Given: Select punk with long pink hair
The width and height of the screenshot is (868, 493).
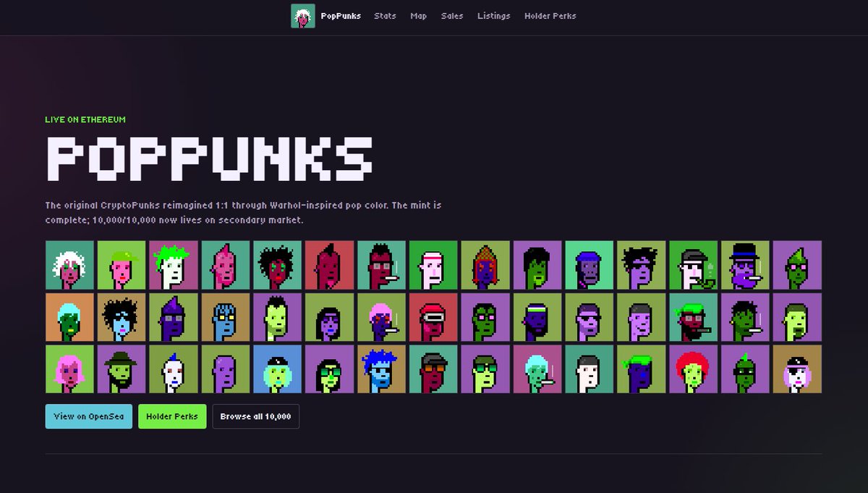Looking at the screenshot, I should 69,369.
